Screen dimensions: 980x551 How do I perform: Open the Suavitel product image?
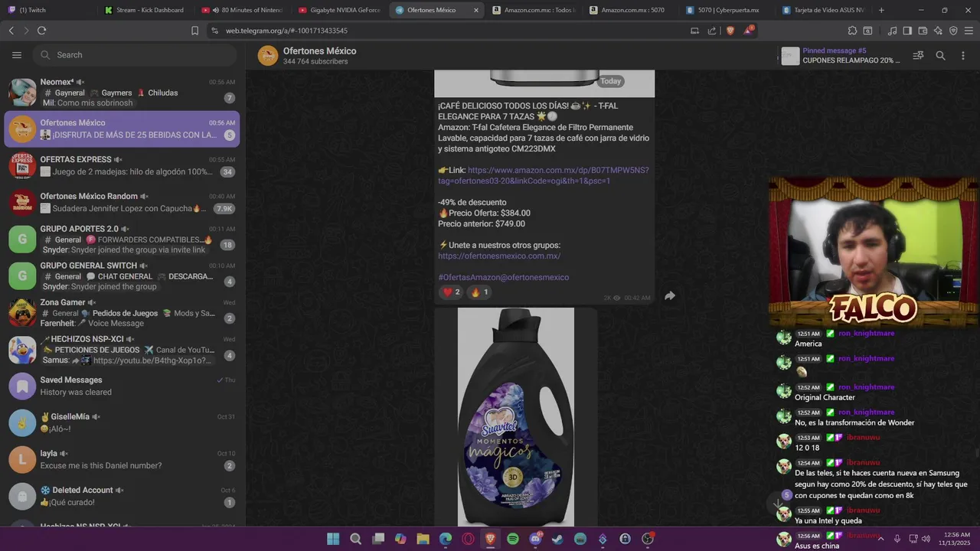515,417
